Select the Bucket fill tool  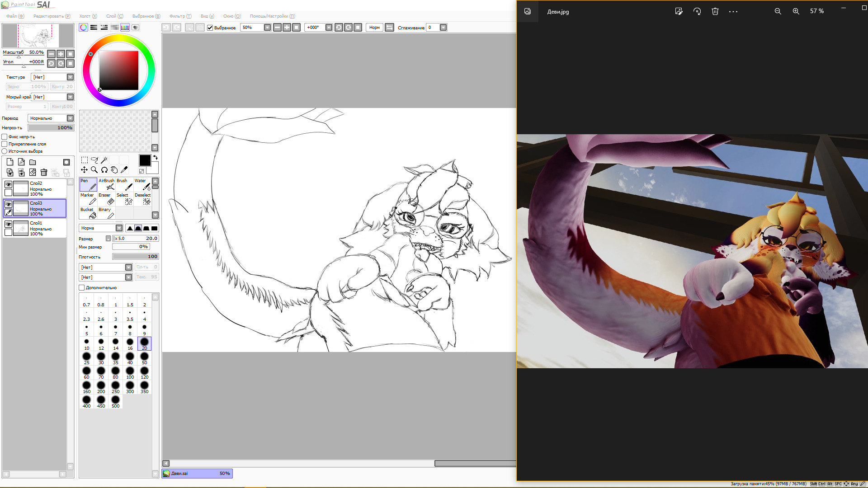coord(88,213)
